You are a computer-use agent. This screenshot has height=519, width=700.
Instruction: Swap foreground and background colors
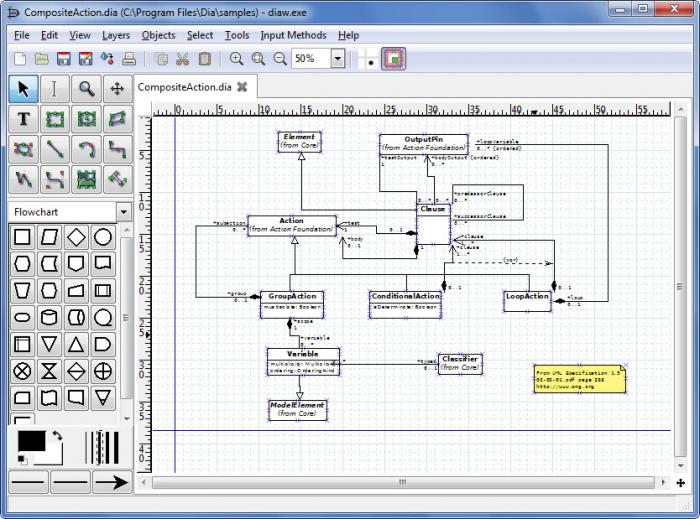(57, 436)
